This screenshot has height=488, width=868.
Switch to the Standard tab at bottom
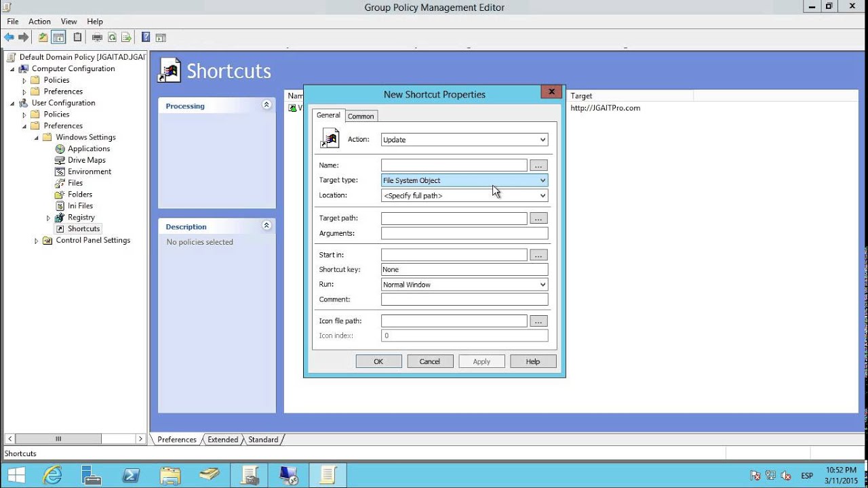coord(263,440)
